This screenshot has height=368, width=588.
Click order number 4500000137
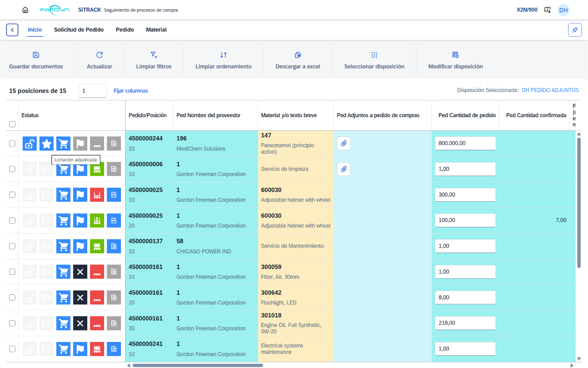145,241
